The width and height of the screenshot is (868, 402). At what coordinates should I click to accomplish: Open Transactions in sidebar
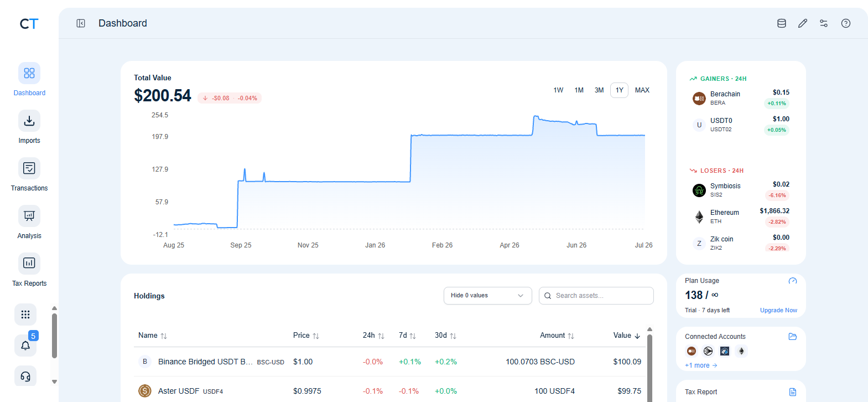point(29,175)
